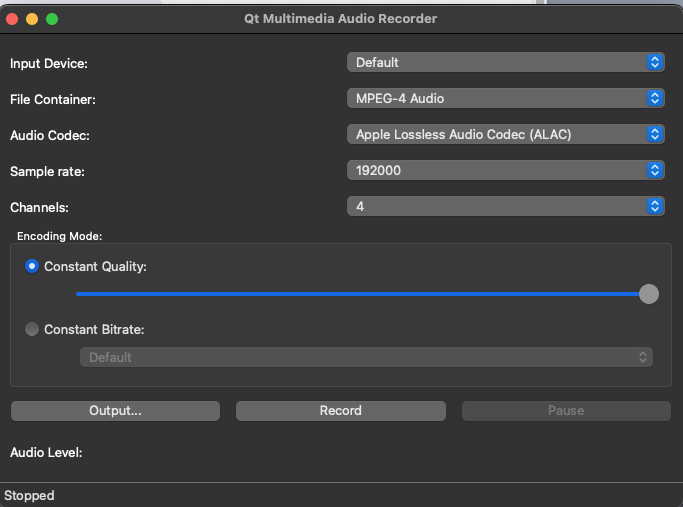
Task: Open the MPEG-4 Audio container dropdown
Action: [505, 98]
